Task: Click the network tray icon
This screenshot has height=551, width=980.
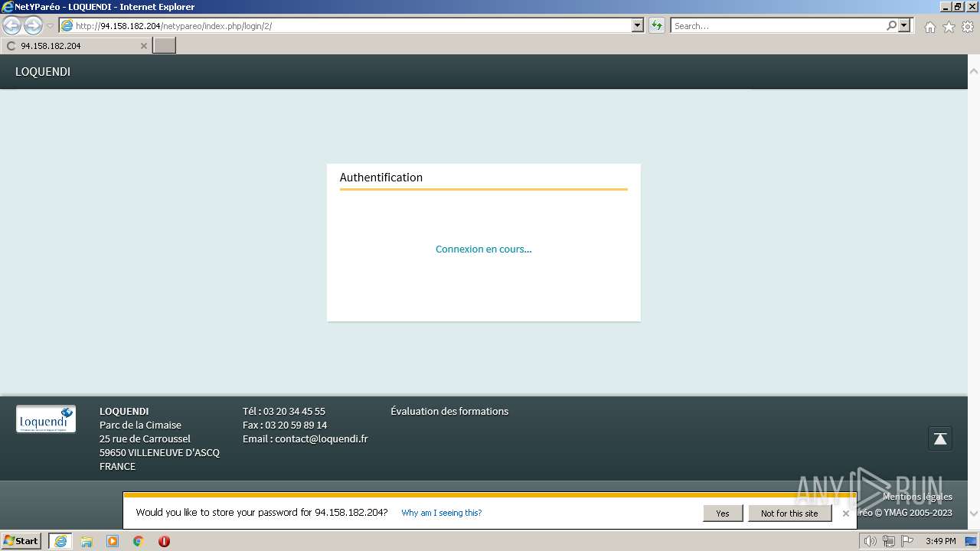Action: (888, 541)
